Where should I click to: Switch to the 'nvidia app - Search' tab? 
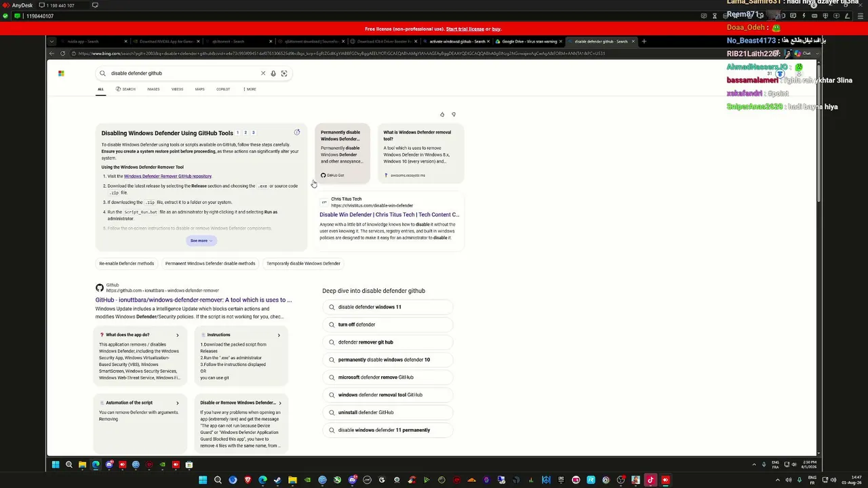pyautogui.click(x=92, y=41)
